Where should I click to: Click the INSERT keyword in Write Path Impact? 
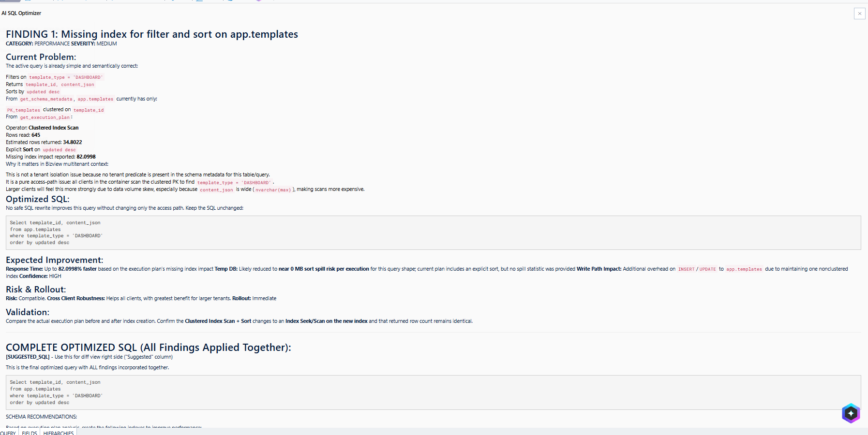click(686, 269)
